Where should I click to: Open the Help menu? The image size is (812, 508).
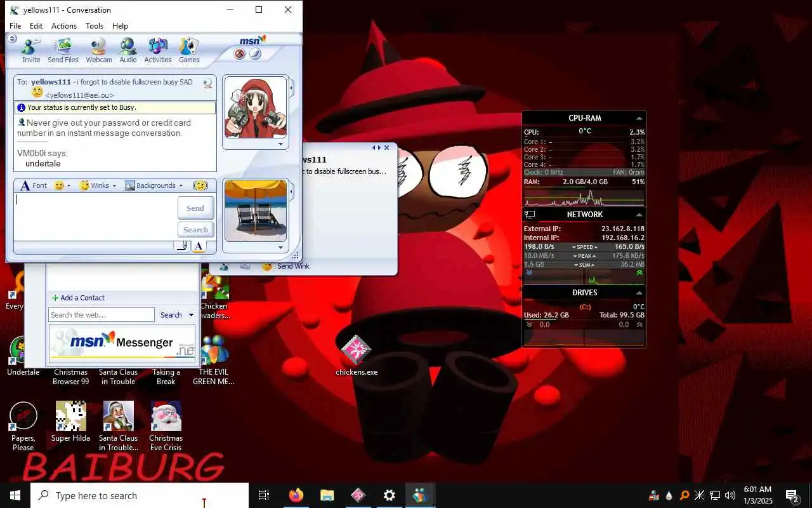coord(120,26)
